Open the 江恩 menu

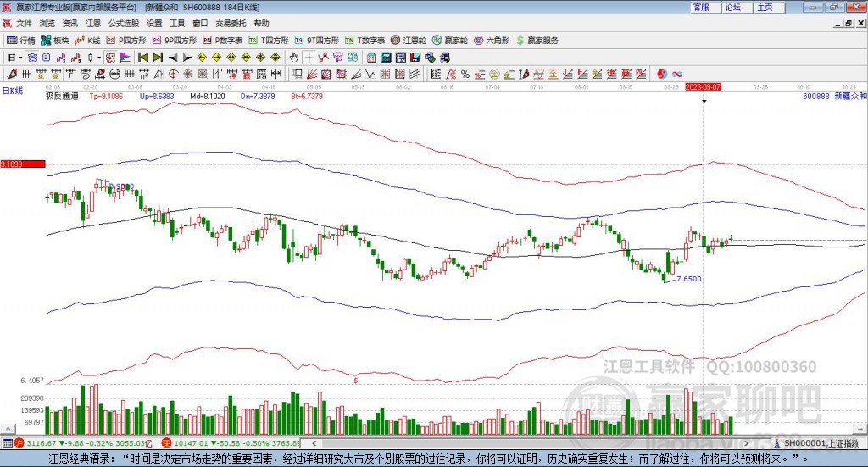(x=93, y=23)
